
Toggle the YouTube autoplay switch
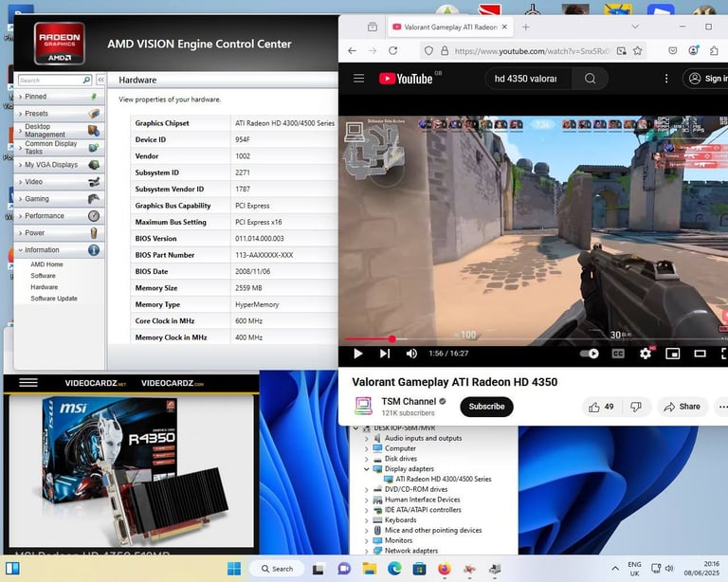point(590,354)
